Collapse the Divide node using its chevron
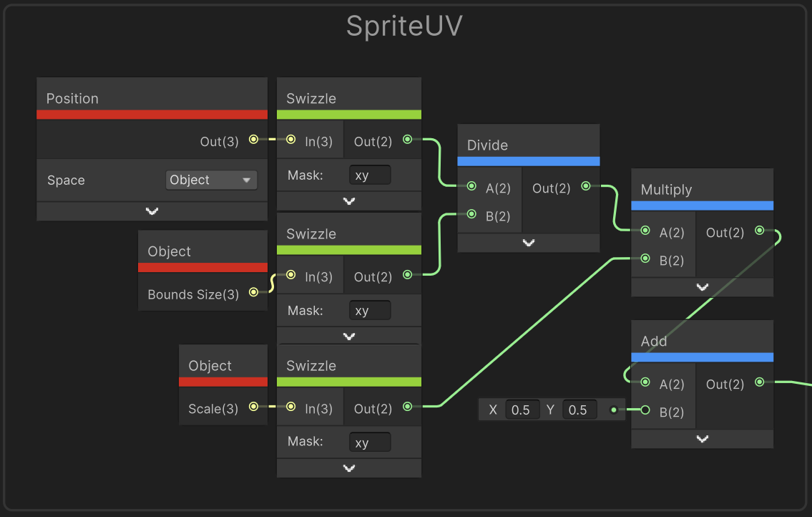 [528, 243]
